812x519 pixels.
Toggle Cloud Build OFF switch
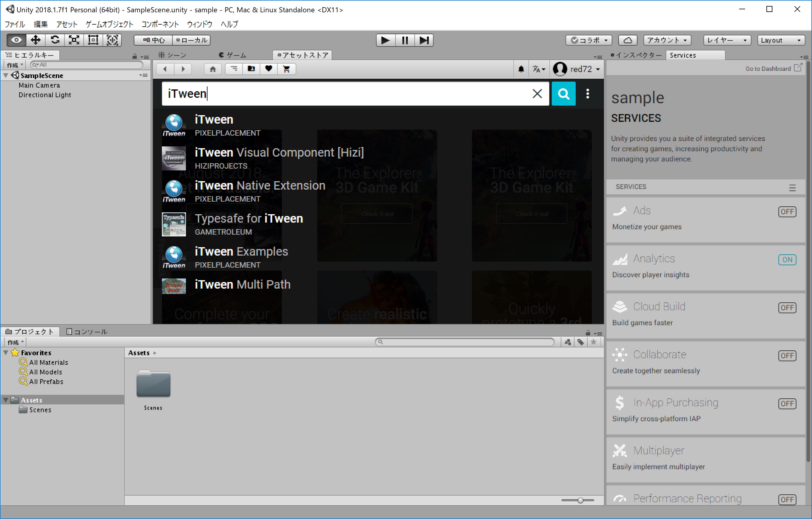[787, 307]
